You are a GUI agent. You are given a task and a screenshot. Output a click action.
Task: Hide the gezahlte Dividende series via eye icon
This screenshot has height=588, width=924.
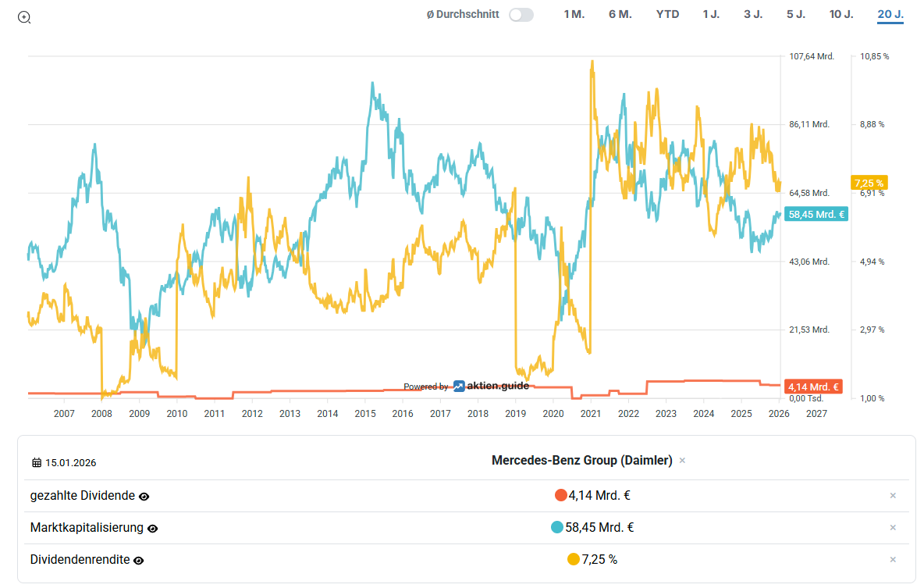click(144, 496)
